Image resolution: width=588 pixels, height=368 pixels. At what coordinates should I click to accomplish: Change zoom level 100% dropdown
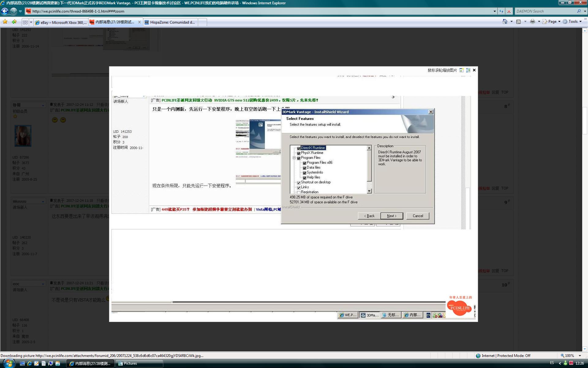pyautogui.click(x=580, y=356)
